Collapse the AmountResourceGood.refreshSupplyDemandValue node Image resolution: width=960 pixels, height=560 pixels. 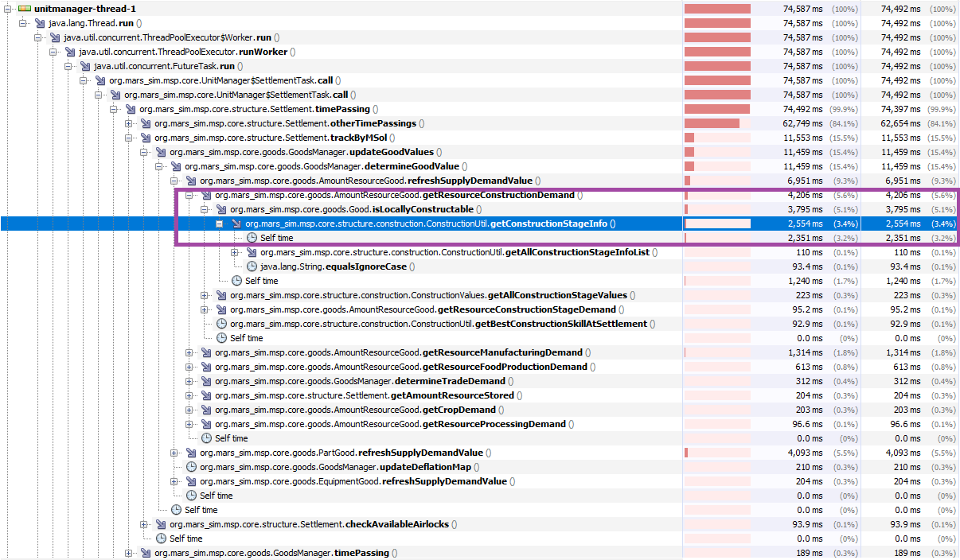click(x=174, y=181)
